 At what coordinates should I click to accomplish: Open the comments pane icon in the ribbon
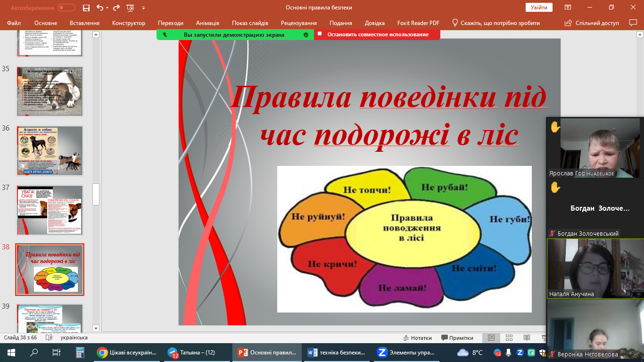coord(633,23)
